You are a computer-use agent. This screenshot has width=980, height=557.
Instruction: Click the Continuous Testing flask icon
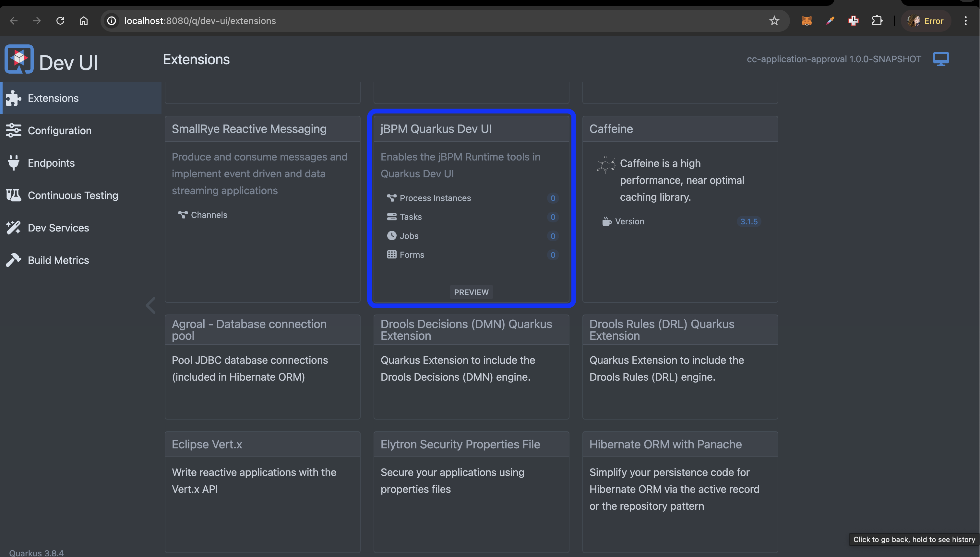tap(13, 195)
